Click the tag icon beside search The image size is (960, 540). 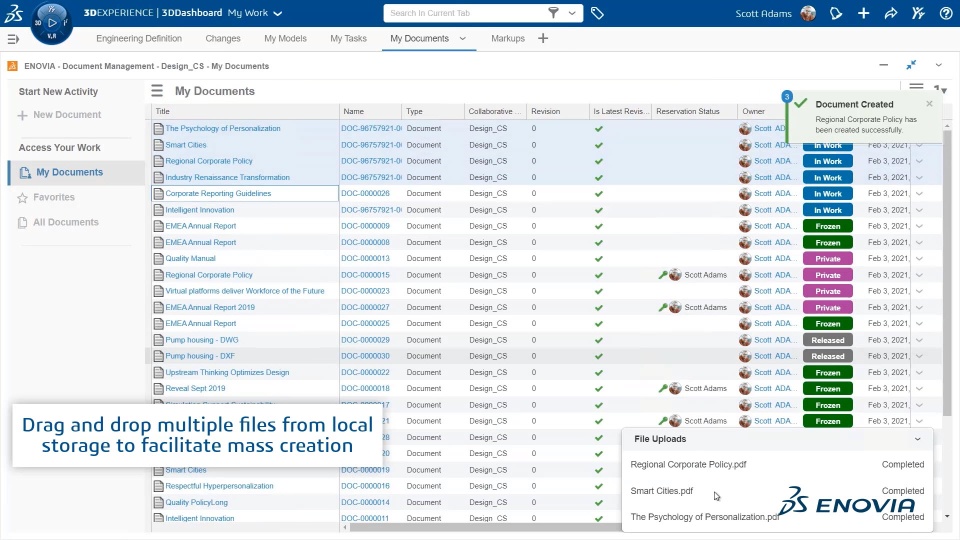tap(597, 13)
